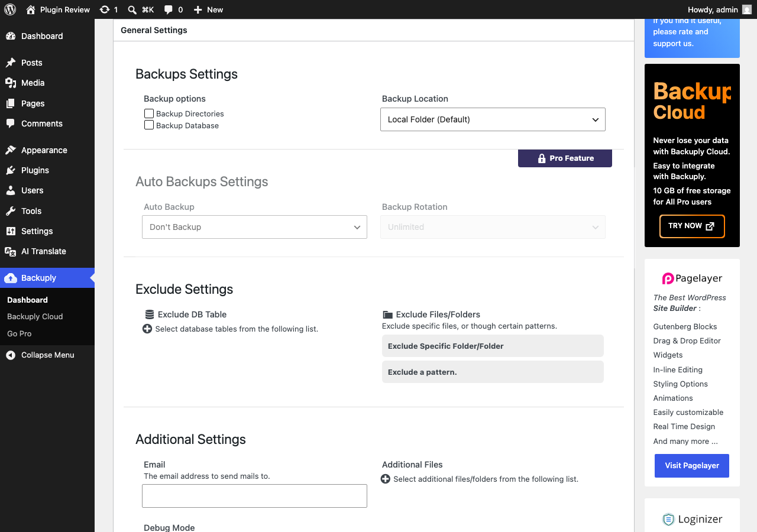Open the Auto Backup dropdown
757x532 pixels.
coord(254,227)
